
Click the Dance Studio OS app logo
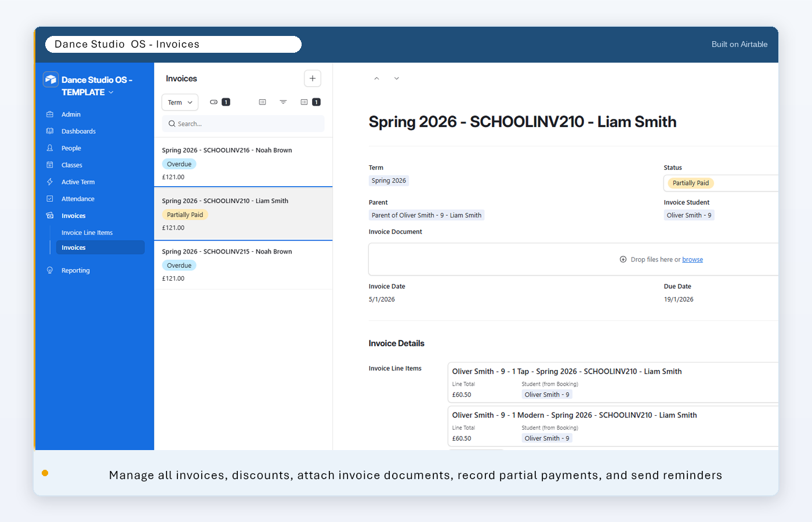(x=51, y=79)
